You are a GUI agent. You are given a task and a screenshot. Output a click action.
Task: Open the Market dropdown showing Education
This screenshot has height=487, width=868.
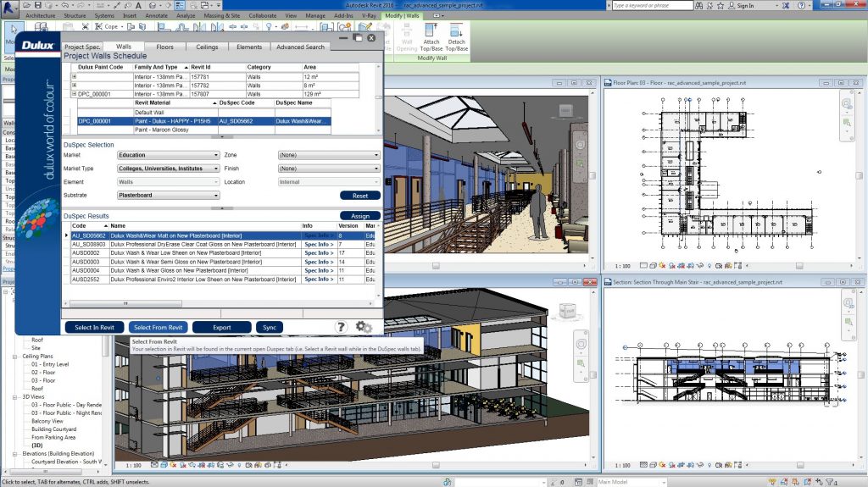click(167, 156)
